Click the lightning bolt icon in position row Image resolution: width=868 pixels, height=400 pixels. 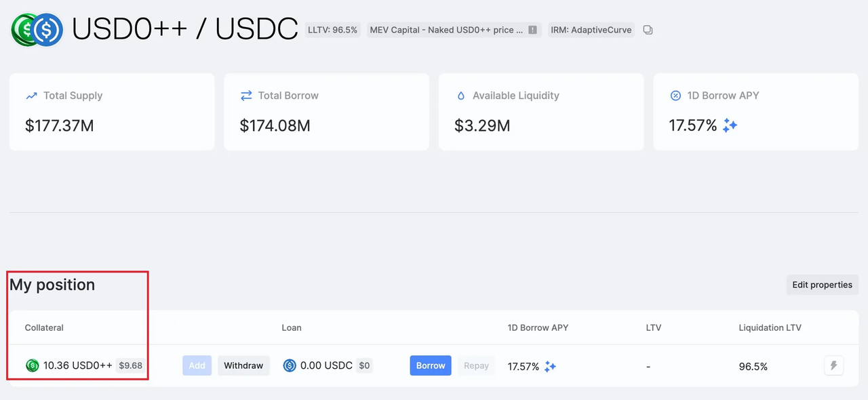tap(833, 366)
